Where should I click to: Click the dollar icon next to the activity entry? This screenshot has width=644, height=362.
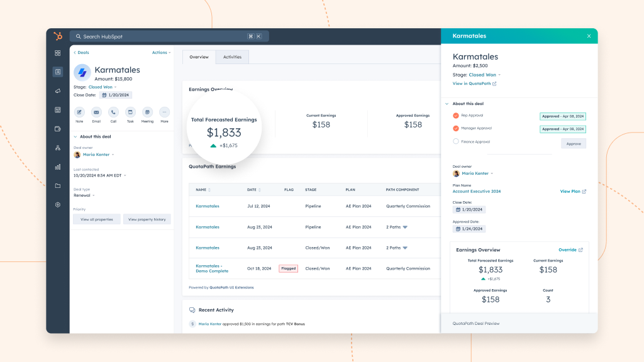point(192,324)
